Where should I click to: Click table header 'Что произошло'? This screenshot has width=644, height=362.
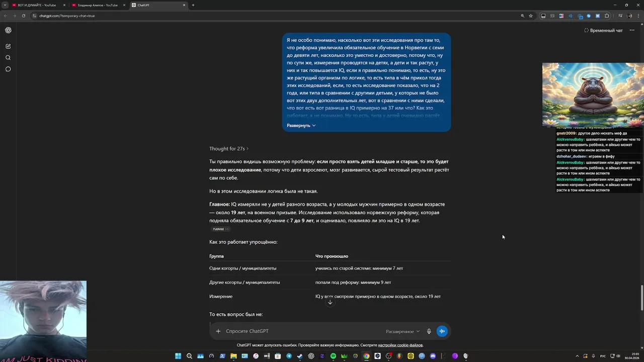[332, 256]
